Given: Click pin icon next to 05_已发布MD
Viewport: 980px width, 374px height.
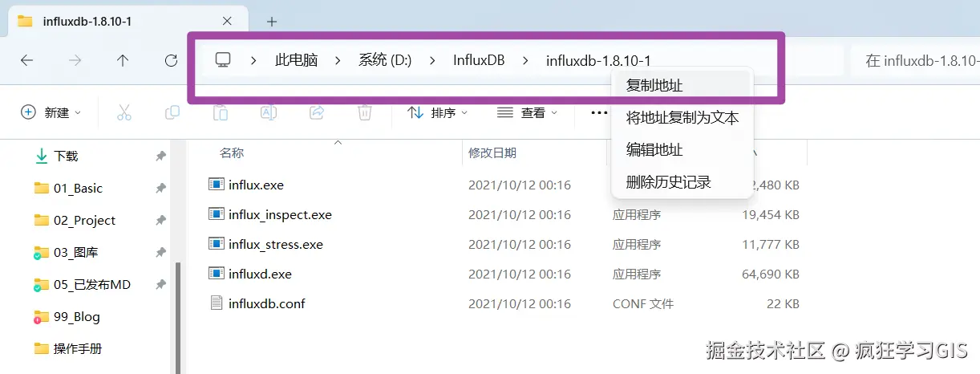Looking at the screenshot, I should tap(160, 284).
